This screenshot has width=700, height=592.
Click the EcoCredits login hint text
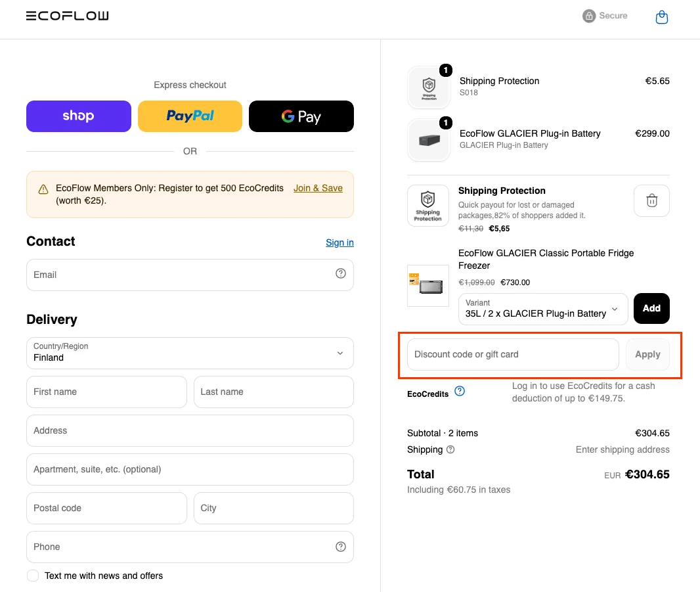[x=584, y=392]
